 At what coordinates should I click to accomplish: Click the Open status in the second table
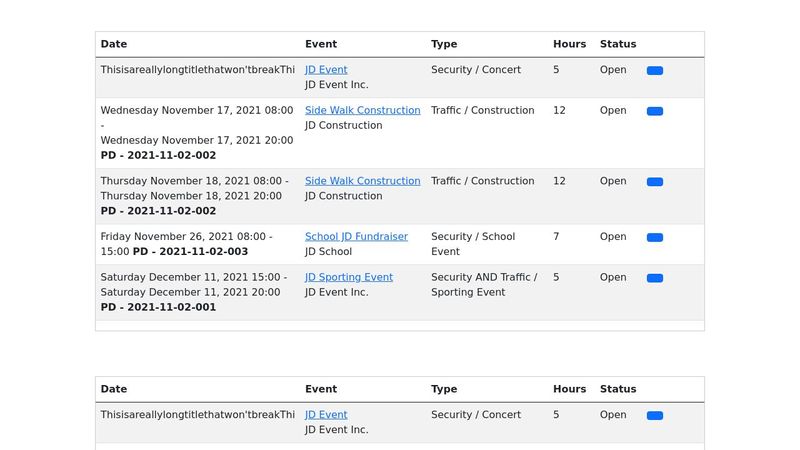[x=613, y=415]
